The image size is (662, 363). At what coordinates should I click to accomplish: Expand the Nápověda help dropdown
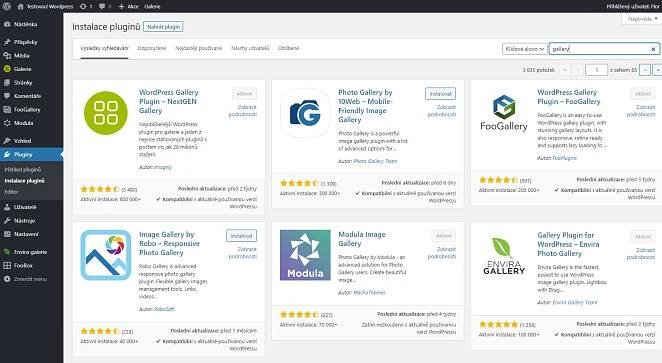click(642, 19)
